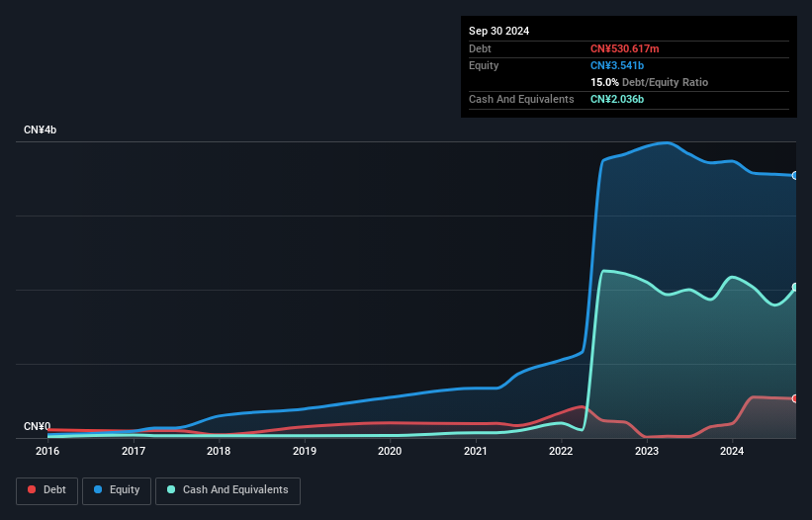
Task: Click the 2023 x-axis label
Action: (x=647, y=451)
